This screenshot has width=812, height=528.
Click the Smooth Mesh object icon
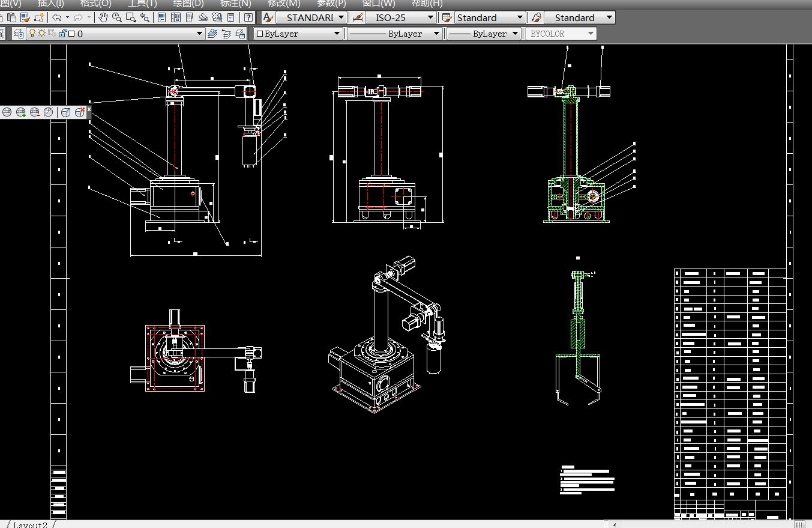7,112
